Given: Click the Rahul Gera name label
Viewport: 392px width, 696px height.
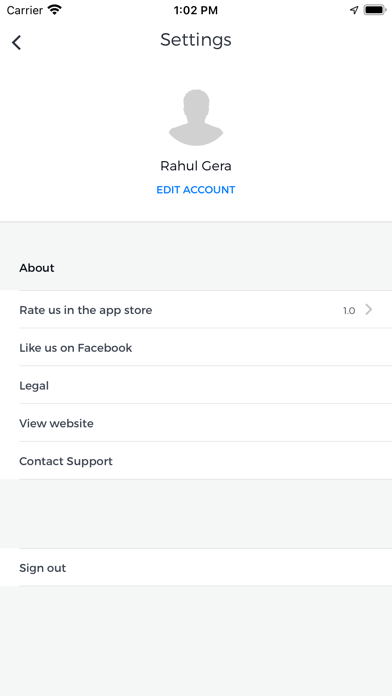Looking at the screenshot, I should (x=196, y=166).
